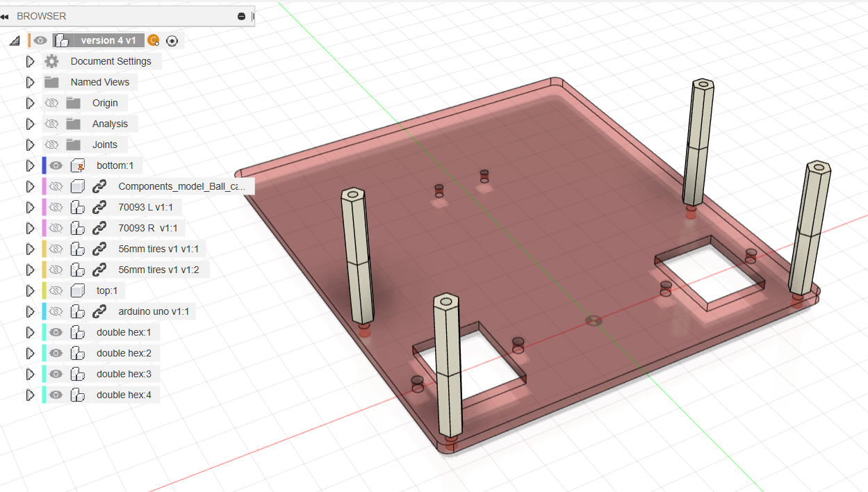
Task: Toggle visibility of the Origin folder
Action: coord(51,103)
